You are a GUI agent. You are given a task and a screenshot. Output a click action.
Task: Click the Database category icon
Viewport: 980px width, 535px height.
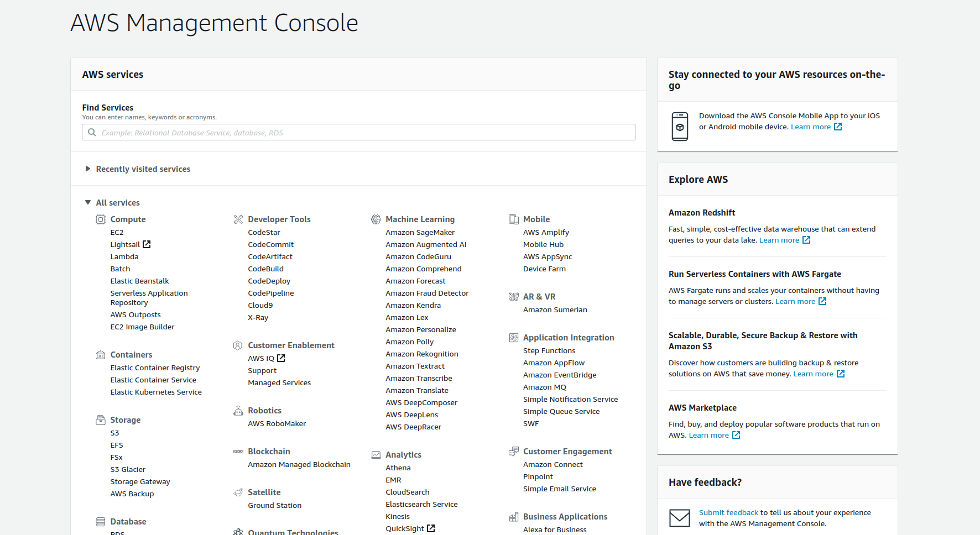tap(101, 522)
